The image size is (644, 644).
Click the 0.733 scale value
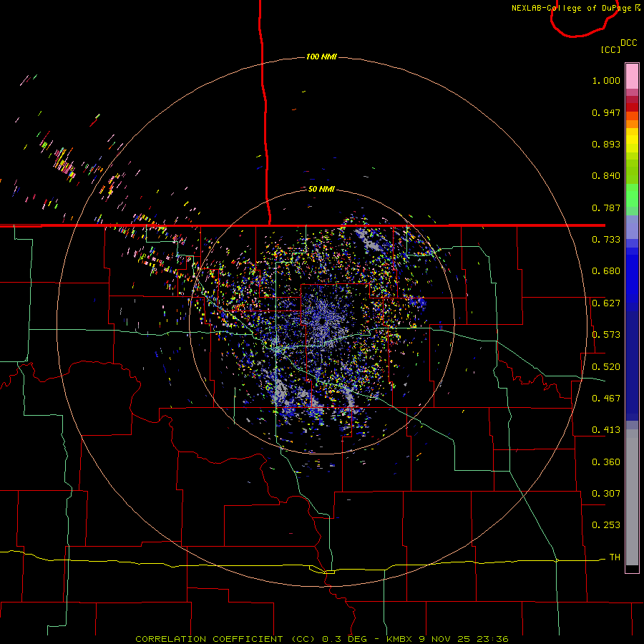coord(606,240)
